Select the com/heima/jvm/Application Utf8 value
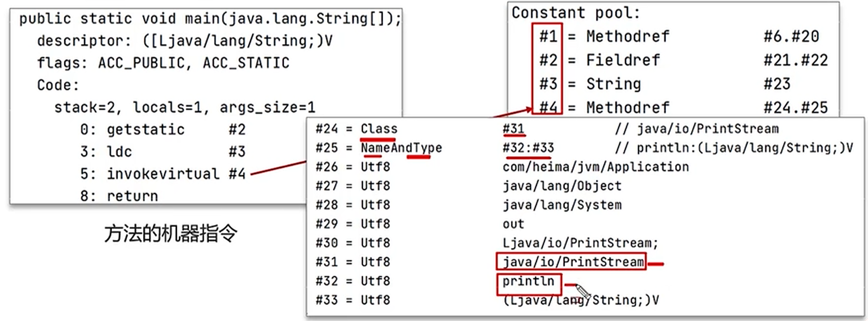The height and width of the screenshot is (321, 868). coord(595,167)
